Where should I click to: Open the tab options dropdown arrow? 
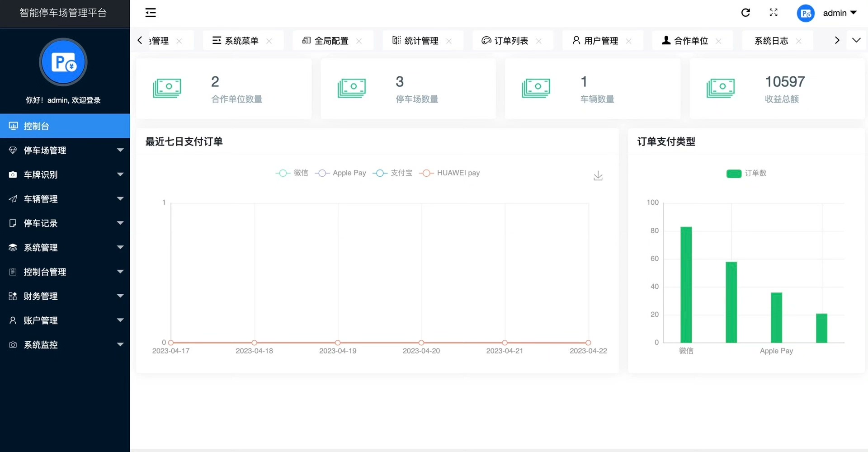click(x=856, y=40)
